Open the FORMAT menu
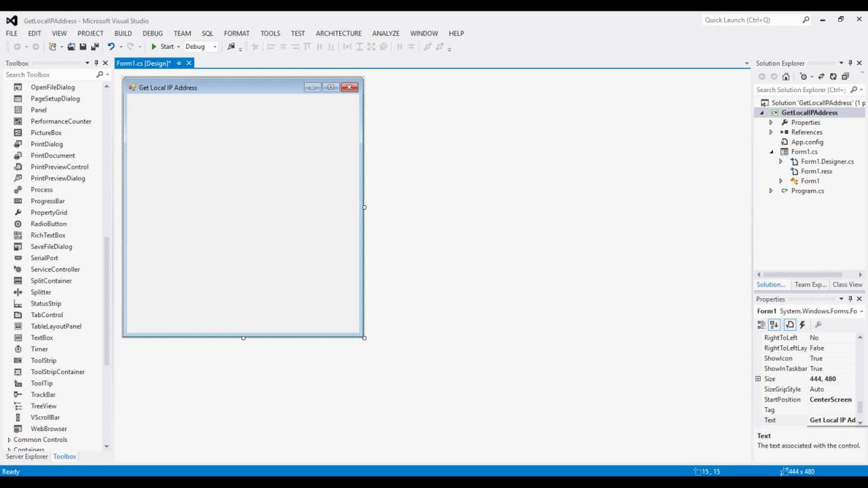 click(237, 33)
